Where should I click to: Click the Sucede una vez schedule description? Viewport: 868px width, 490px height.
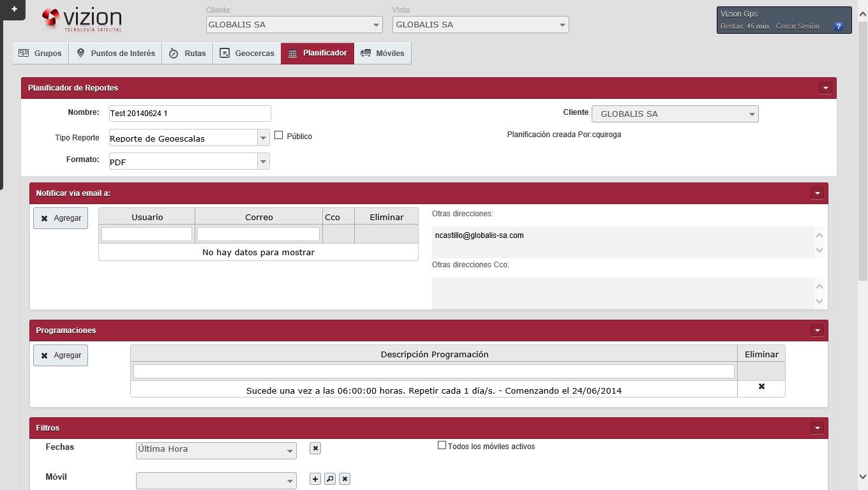(x=434, y=390)
